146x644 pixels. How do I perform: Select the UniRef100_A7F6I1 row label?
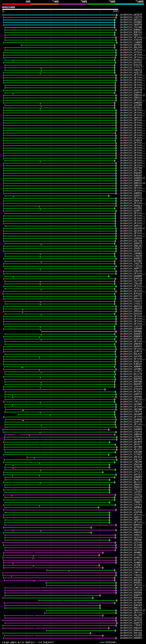click(131, 289)
